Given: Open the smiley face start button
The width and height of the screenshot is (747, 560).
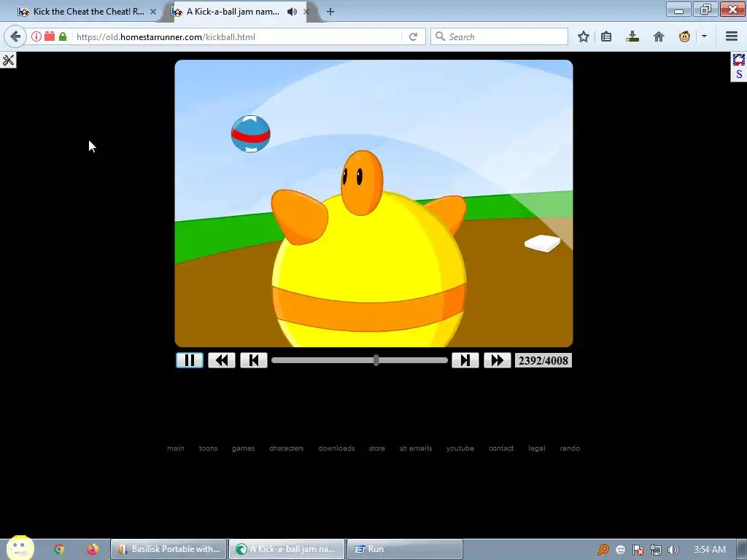Looking at the screenshot, I should (x=20, y=548).
